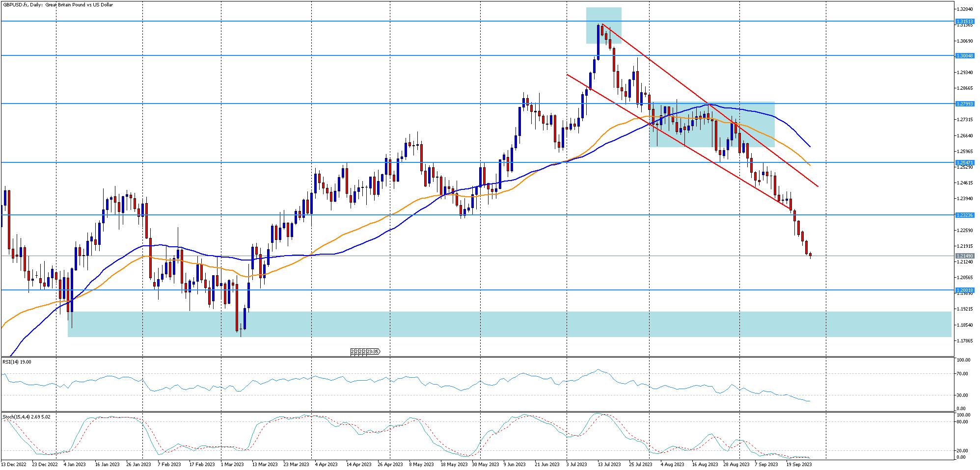Click the 20.00 level on Stochastic scale
This screenshot has height=470, width=980.
coord(963,451)
